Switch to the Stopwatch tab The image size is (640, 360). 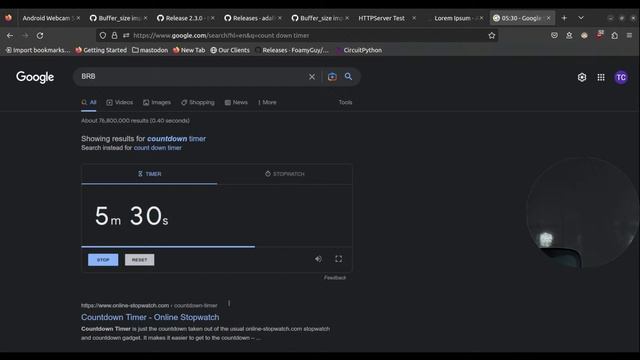click(284, 174)
